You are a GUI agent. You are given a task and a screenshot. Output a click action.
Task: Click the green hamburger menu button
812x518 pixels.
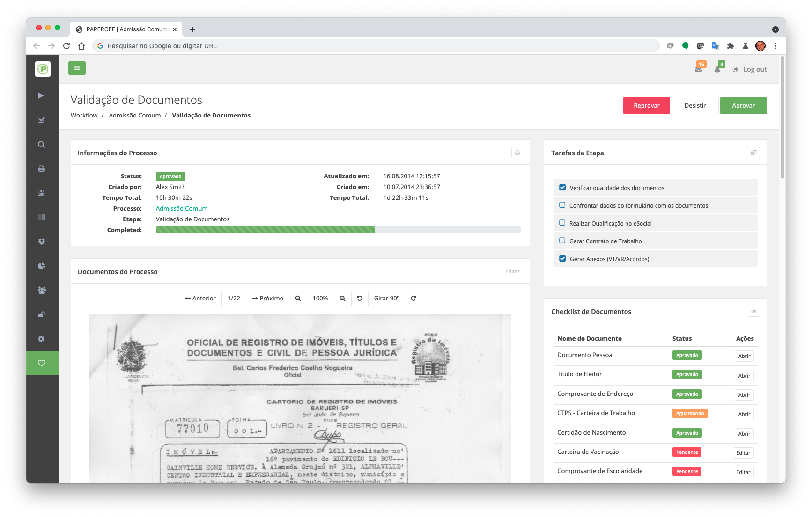click(77, 68)
